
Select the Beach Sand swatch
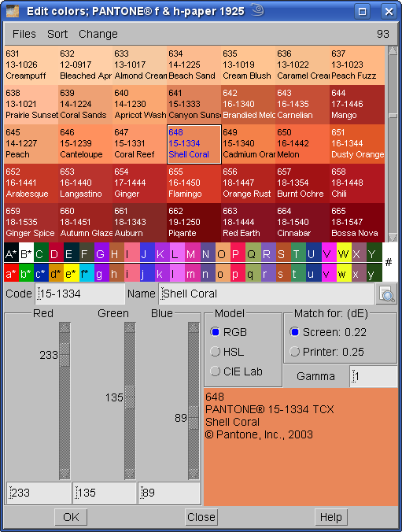coord(194,65)
